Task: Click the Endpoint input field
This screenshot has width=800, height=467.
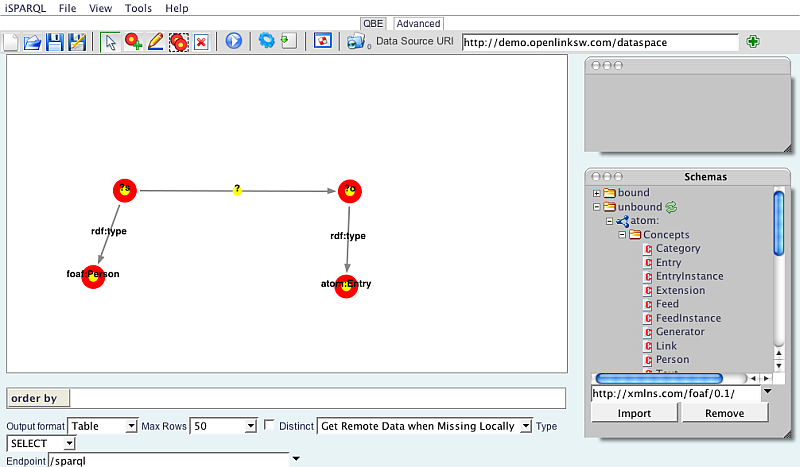Action: point(168,460)
